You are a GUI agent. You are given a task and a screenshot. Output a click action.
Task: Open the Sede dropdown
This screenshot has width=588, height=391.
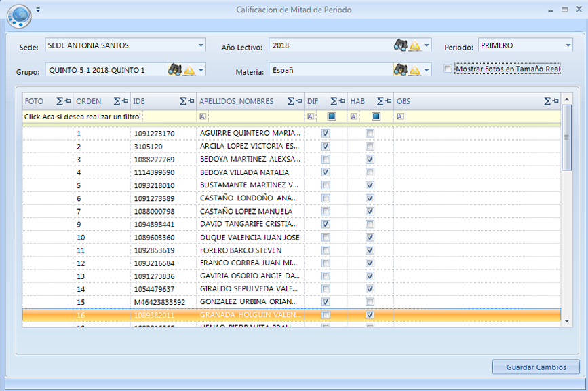[201, 45]
